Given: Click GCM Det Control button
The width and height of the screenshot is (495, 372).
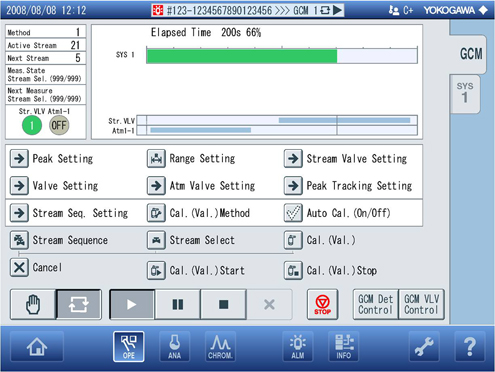Looking at the screenshot, I should pyautogui.click(x=376, y=304).
